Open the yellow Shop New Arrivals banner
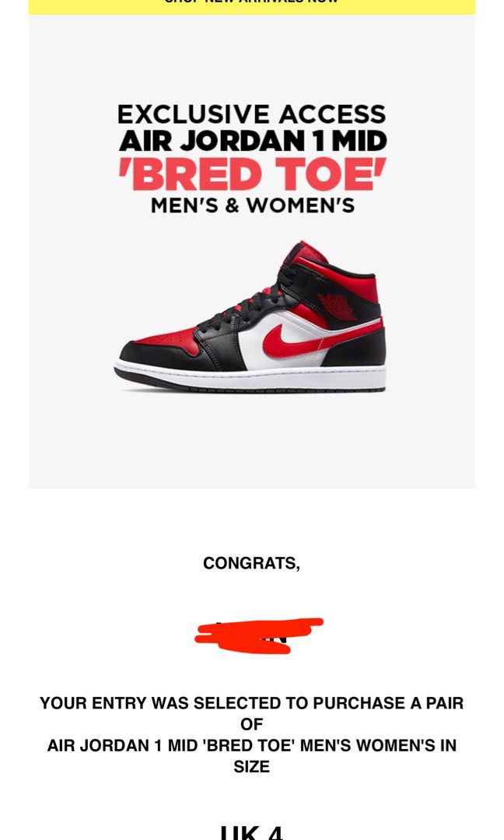The image size is (504, 840). coord(252,6)
